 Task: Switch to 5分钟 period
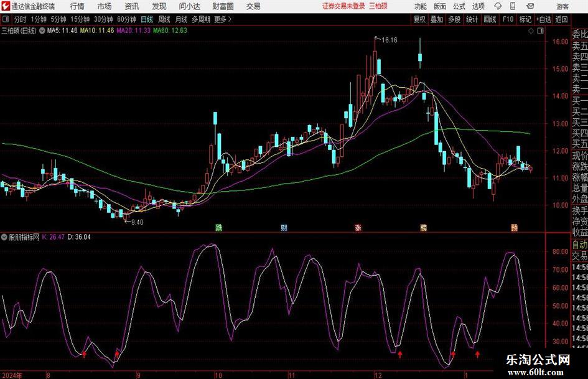click(58, 19)
